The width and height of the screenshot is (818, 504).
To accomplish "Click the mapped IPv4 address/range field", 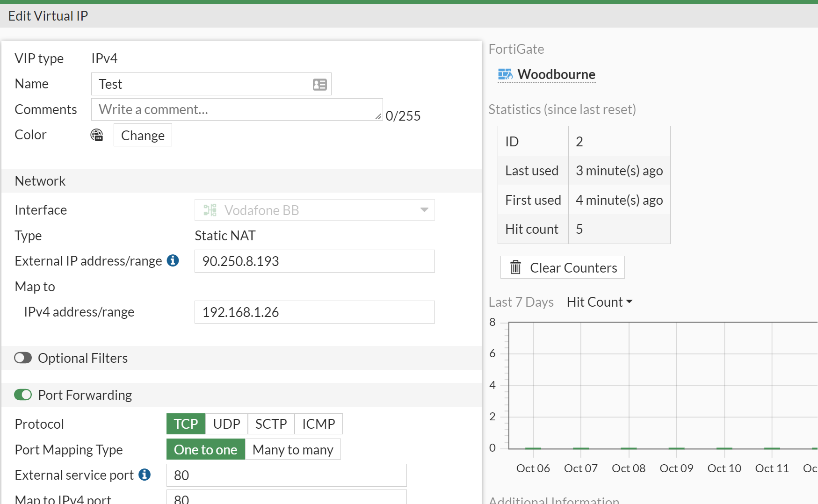I will 315,312.
